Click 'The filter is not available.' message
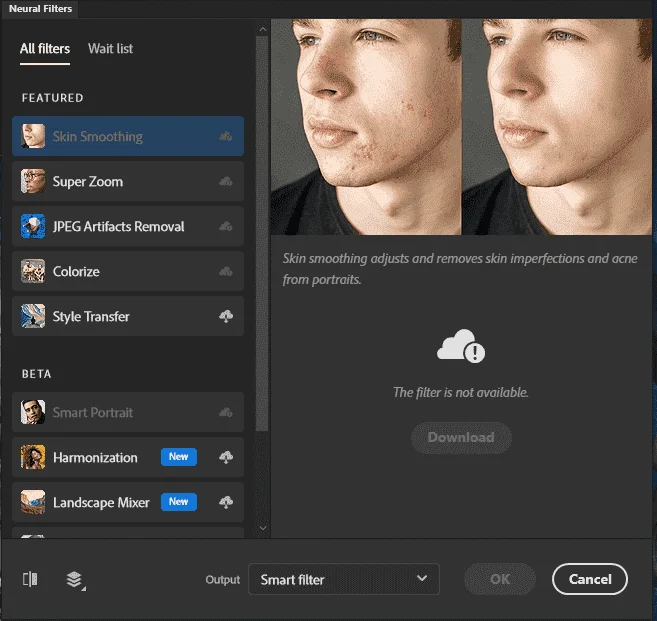 [x=460, y=392]
